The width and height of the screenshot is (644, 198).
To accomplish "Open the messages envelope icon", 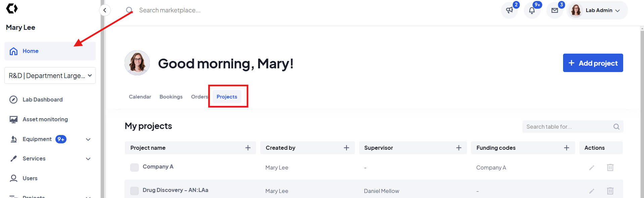I will click(555, 10).
